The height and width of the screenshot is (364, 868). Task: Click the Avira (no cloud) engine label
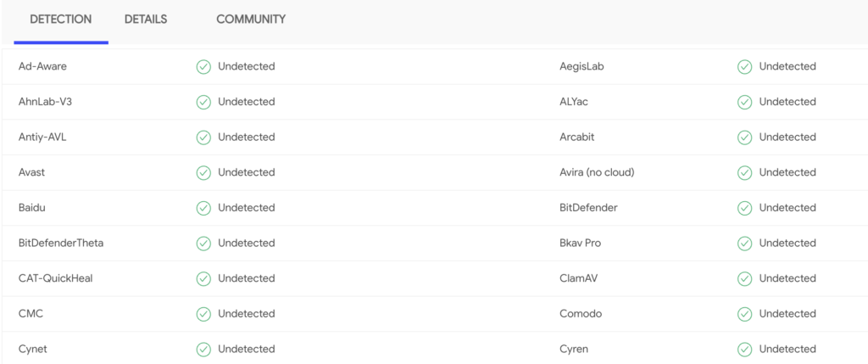click(597, 172)
